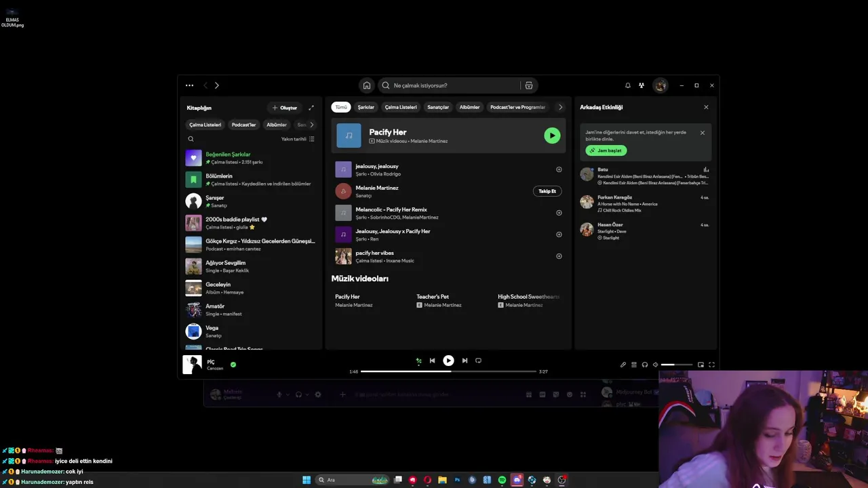Toggle Smart Shuffle
Image resolution: width=868 pixels, height=488 pixels.
[x=418, y=361]
